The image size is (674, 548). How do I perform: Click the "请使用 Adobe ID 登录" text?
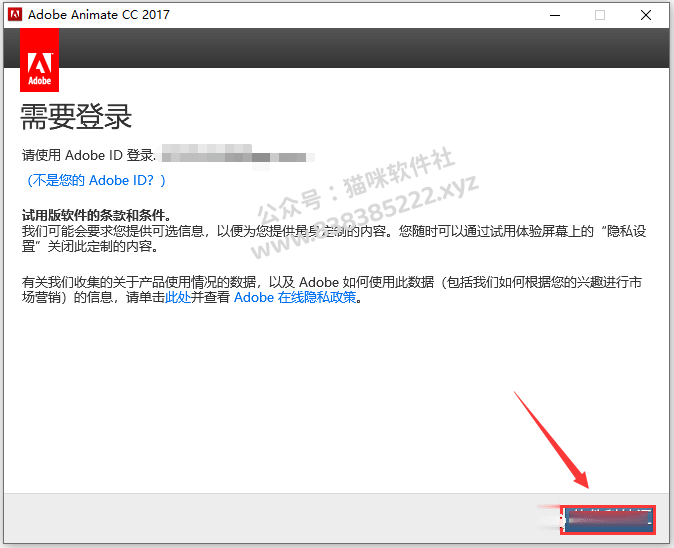pos(89,155)
